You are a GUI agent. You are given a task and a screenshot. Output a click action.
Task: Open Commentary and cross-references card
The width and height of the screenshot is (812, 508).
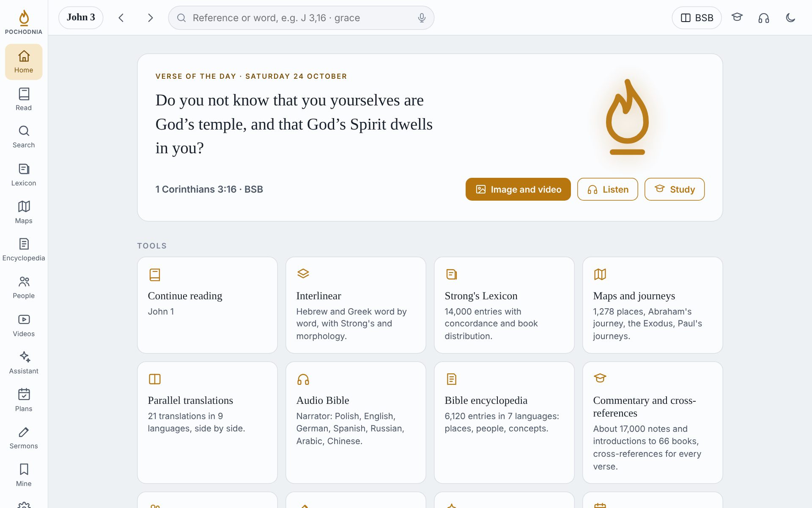click(x=653, y=422)
